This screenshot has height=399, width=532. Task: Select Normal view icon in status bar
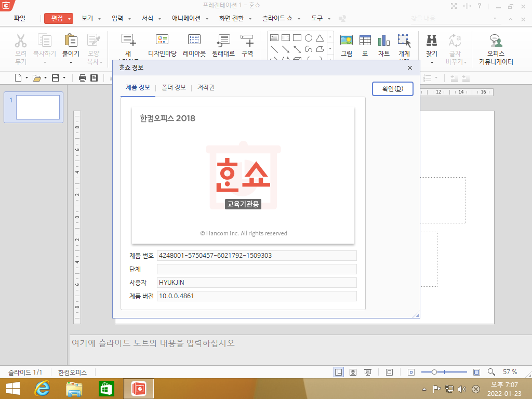click(339, 372)
